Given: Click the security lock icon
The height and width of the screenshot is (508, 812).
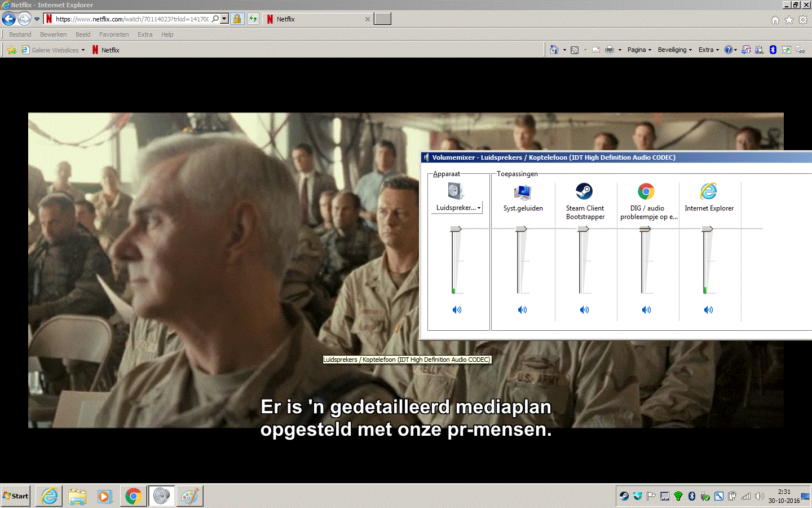Looking at the screenshot, I should tap(237, 19).
